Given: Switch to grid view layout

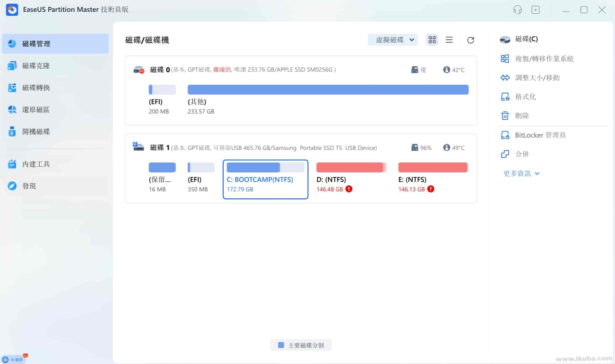Looking at the screenshot, I should [x=432, y=40].
